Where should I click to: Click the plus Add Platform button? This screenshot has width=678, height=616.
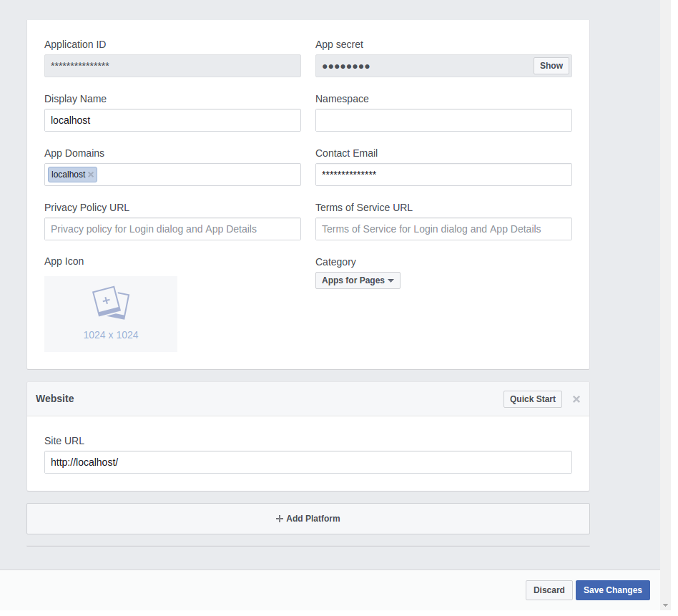(x=308, y=519)
